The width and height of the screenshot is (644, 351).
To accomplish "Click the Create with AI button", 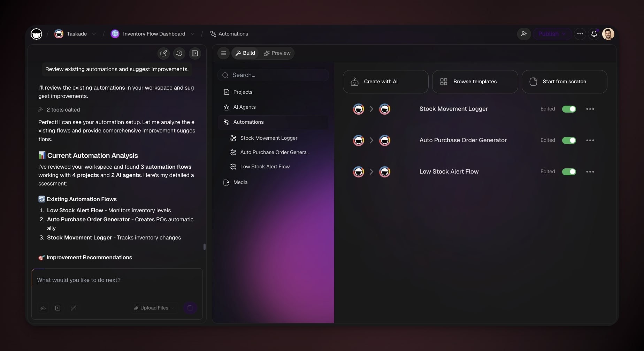I will tap(385, 82).
